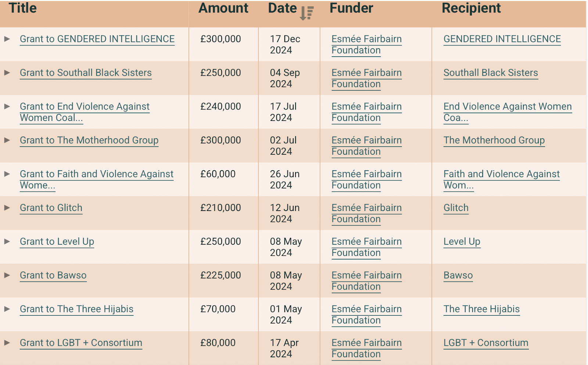Sort by the Recipient column header
Screen dimensions: 588x365
click(x=471, y=8)
